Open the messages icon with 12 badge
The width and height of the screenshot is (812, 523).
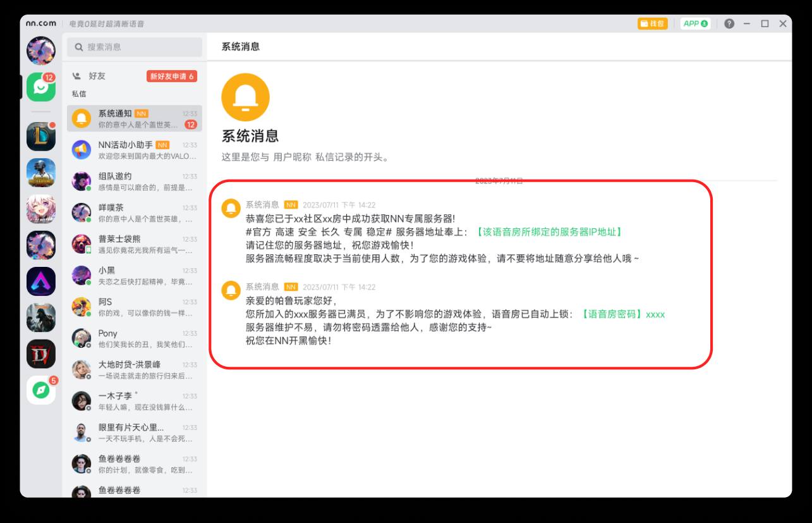(41, 87)
